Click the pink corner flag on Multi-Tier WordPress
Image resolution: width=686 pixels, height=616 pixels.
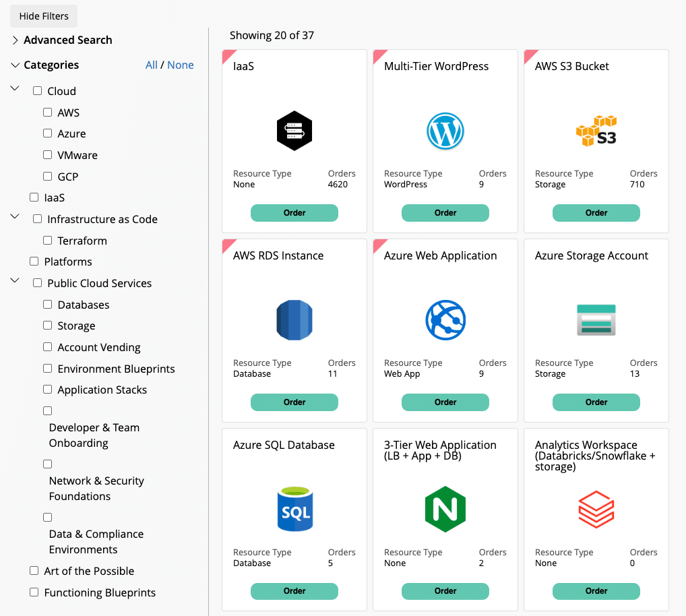(x=379, y=55)
